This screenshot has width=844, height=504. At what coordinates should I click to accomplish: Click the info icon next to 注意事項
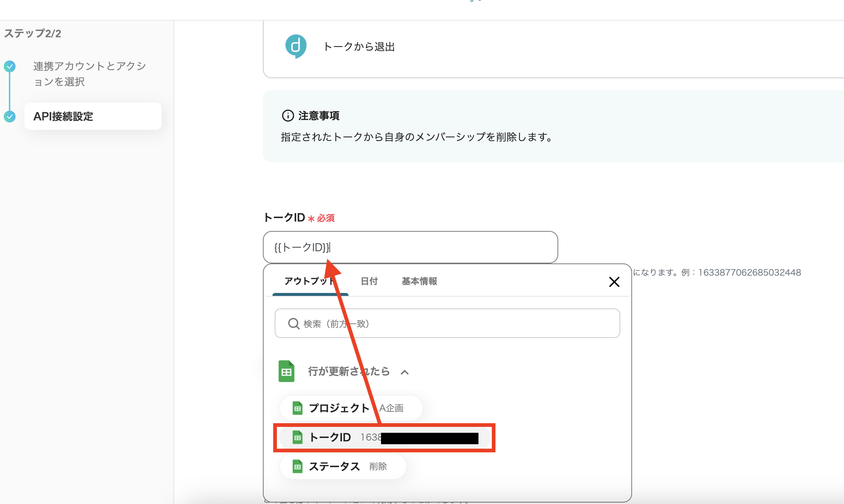288,115
